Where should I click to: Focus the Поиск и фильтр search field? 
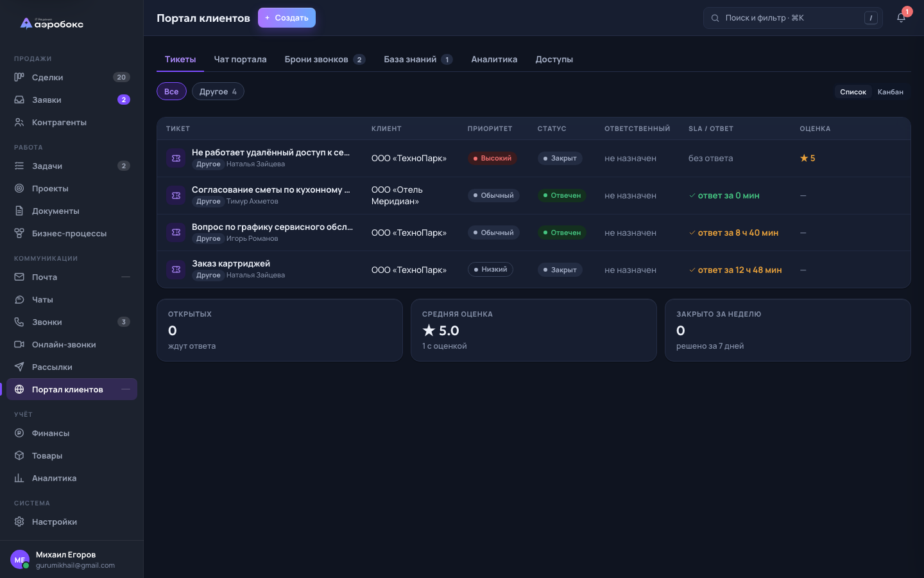click(793, 18)
